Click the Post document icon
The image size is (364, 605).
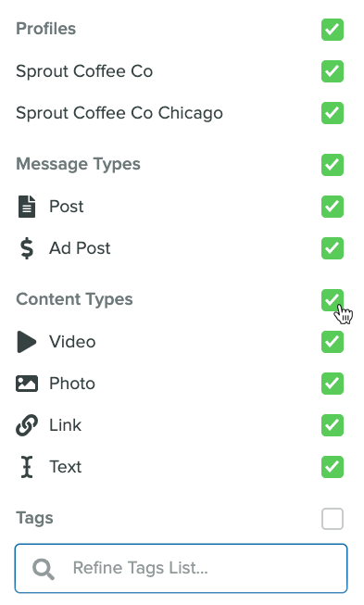click(27, 207)
